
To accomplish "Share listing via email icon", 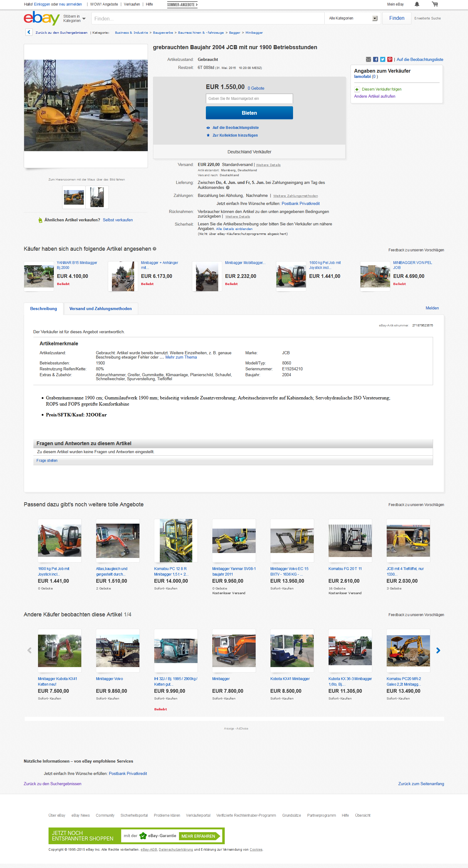I will 368,59.
